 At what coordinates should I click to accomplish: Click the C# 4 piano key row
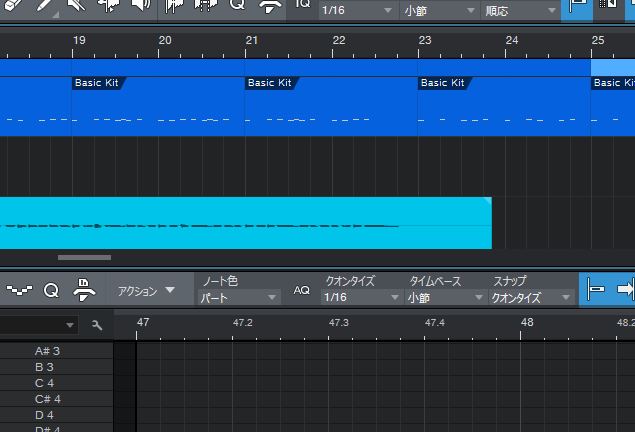point(56,399)
